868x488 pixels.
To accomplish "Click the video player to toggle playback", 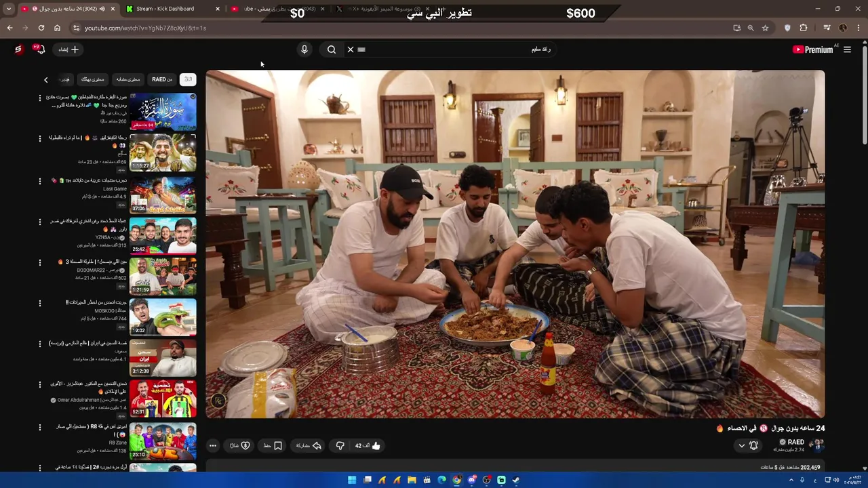I will [515, 244].
